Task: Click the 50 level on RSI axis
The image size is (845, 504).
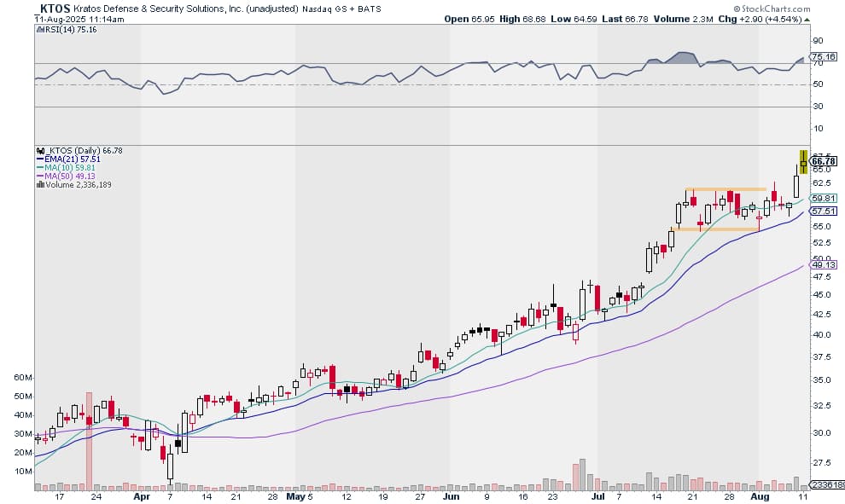Action: tap(818, 84)
